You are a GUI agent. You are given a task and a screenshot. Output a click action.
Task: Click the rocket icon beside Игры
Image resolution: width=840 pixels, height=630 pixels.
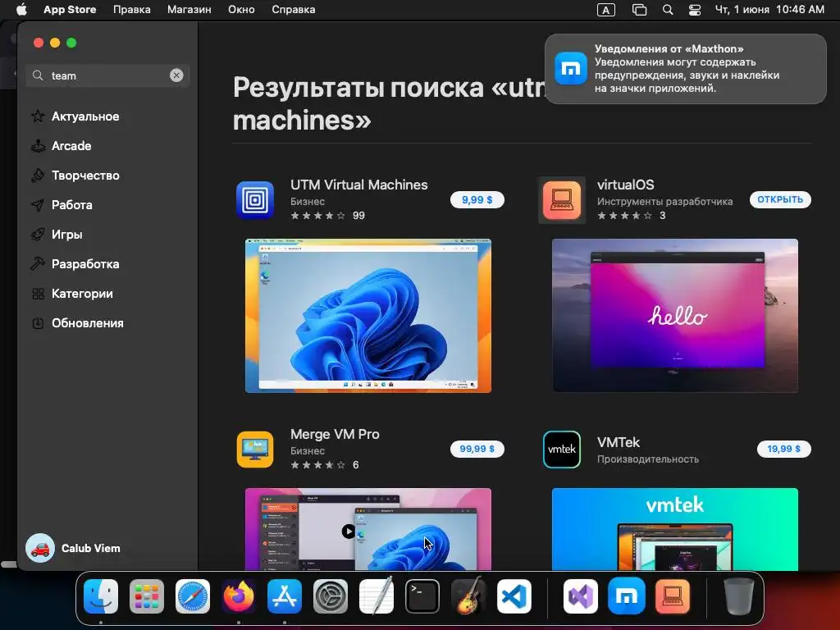click(38, 234)
